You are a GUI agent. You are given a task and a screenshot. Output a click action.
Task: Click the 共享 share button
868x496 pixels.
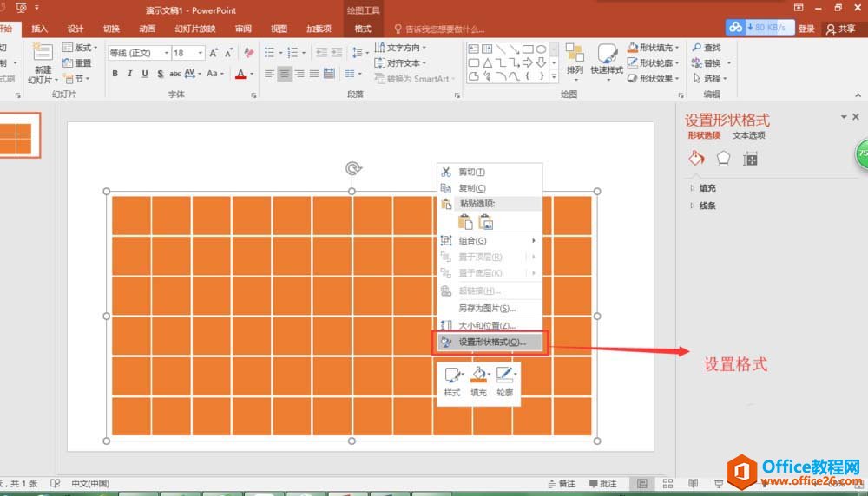click(x=840, y=29)
